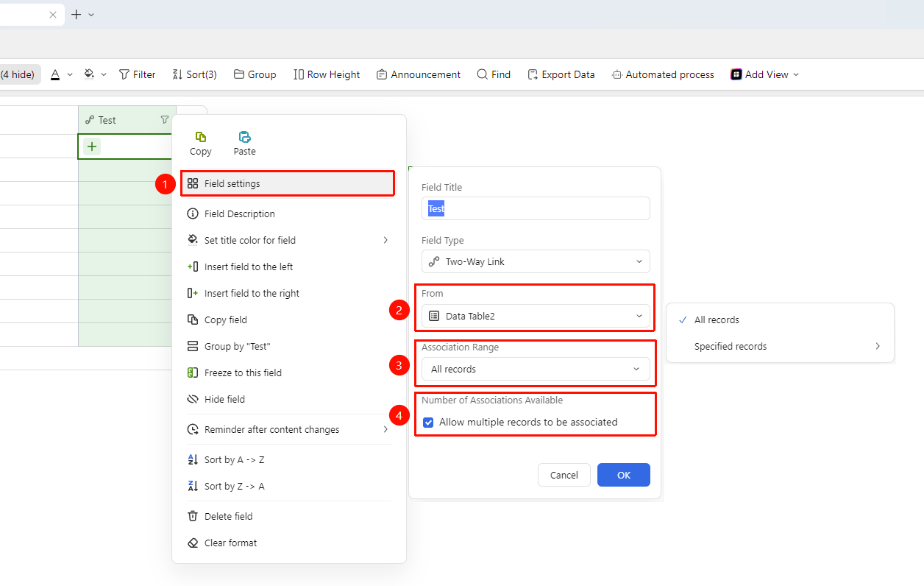Click Export Data in toolbar

(x=561, y=74)
